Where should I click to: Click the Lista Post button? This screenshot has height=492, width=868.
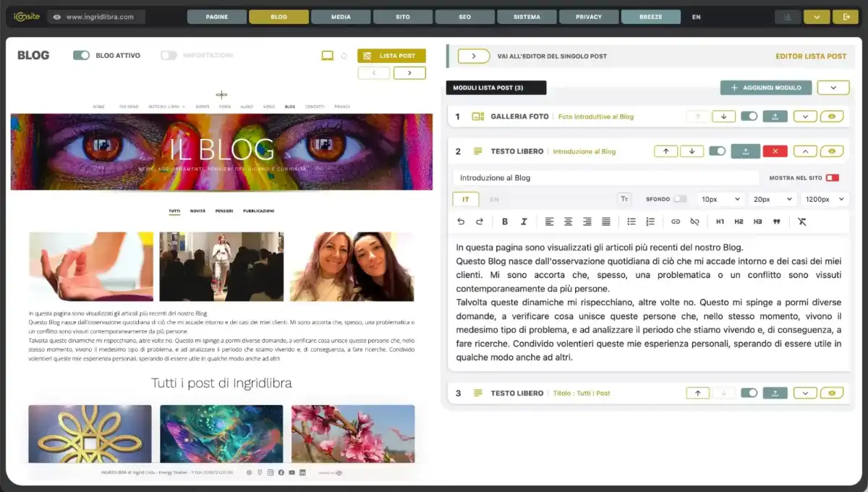(391, 56)
